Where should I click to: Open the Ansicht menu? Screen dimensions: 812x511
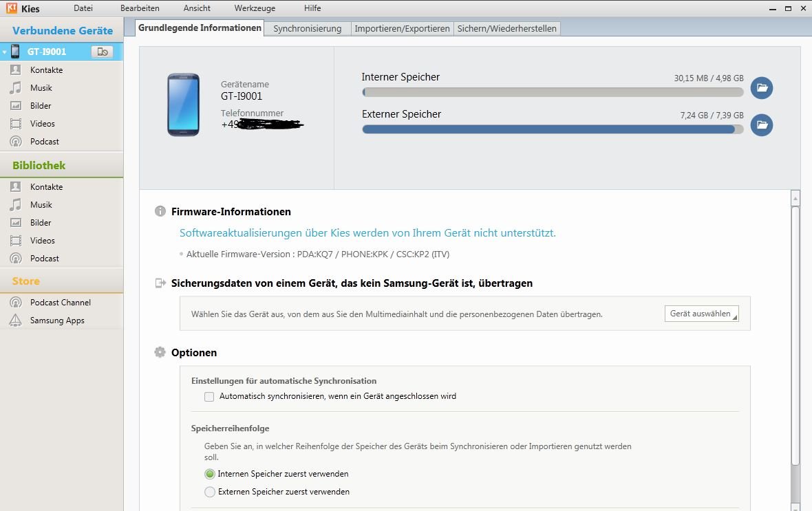point(197,8)
